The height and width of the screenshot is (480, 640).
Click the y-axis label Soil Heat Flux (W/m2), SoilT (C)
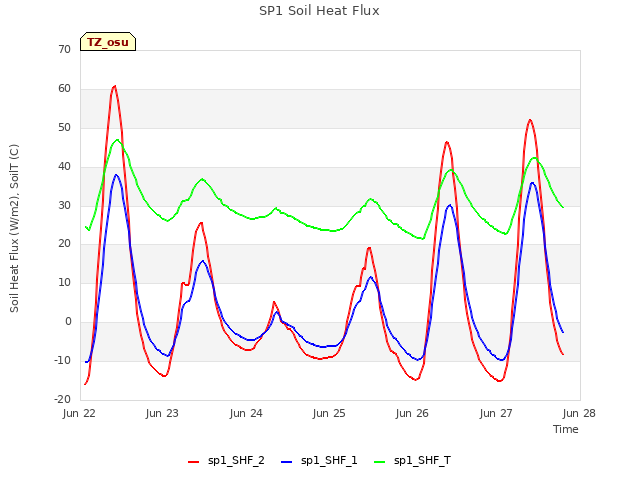point(14,228)
